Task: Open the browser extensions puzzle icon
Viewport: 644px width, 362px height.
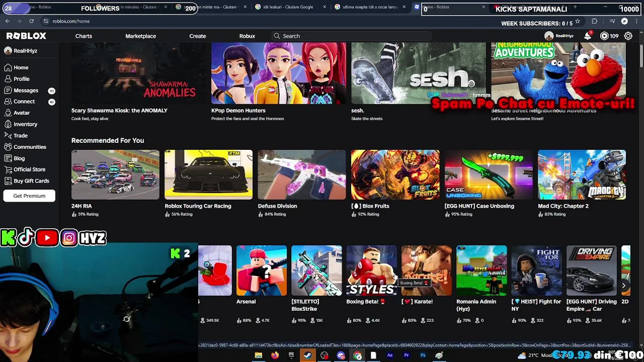Action: pyautogui.click(x=595, y=21)
